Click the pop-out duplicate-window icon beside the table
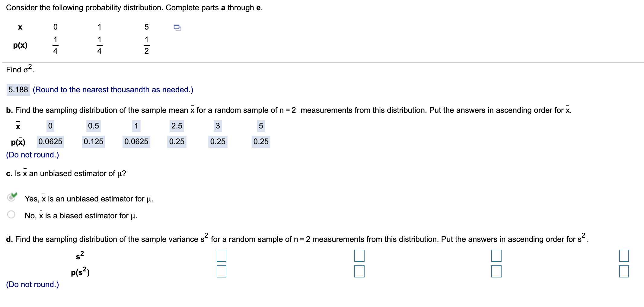 (x=177, y=28)
